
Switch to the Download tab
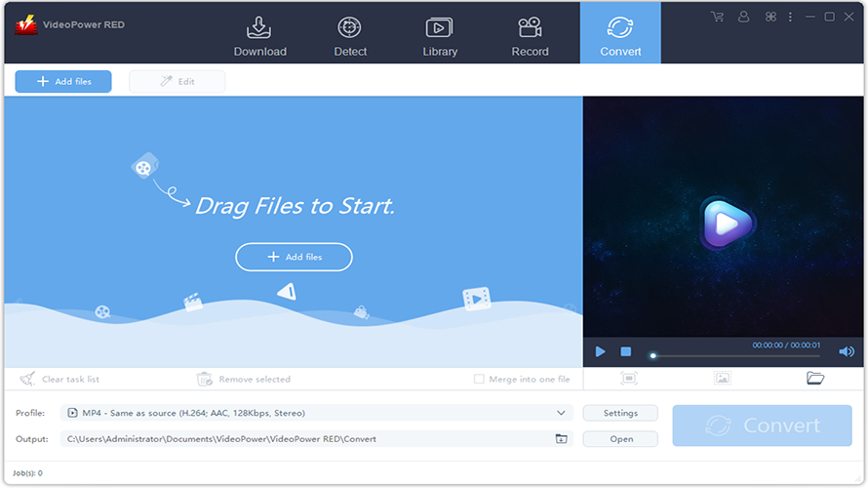tap(260, 36)
